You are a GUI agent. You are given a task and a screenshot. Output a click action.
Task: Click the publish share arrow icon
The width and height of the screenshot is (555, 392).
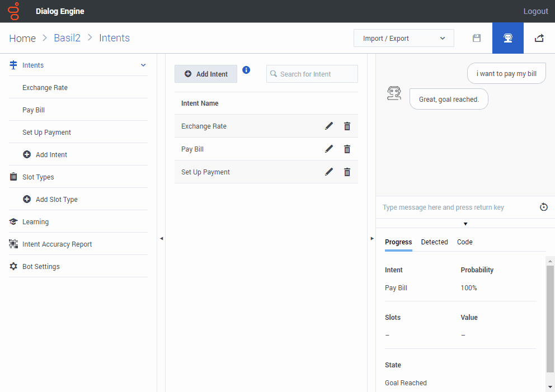(539, 38)
